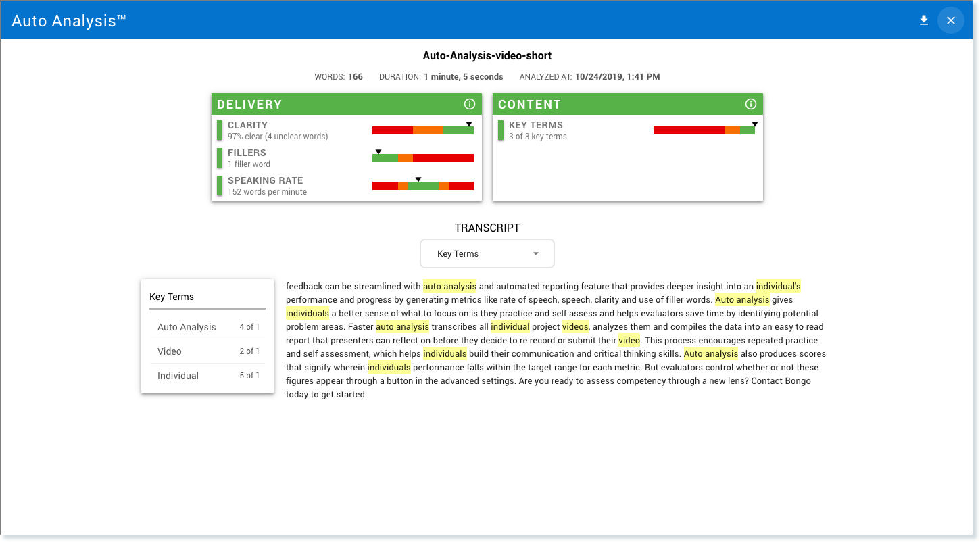Click the Speaking Rate score bar
The height and width of the screenshot is (542, 980).
(422, 186)
